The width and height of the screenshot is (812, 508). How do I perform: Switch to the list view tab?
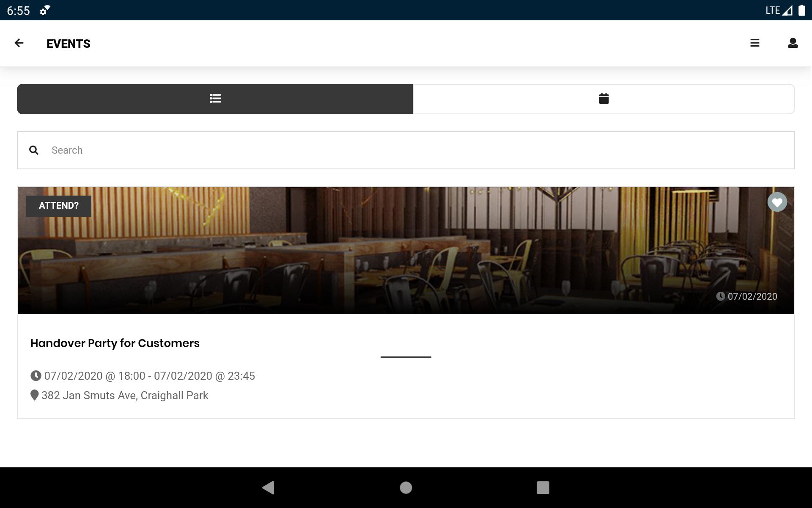(x=215, y=99)
